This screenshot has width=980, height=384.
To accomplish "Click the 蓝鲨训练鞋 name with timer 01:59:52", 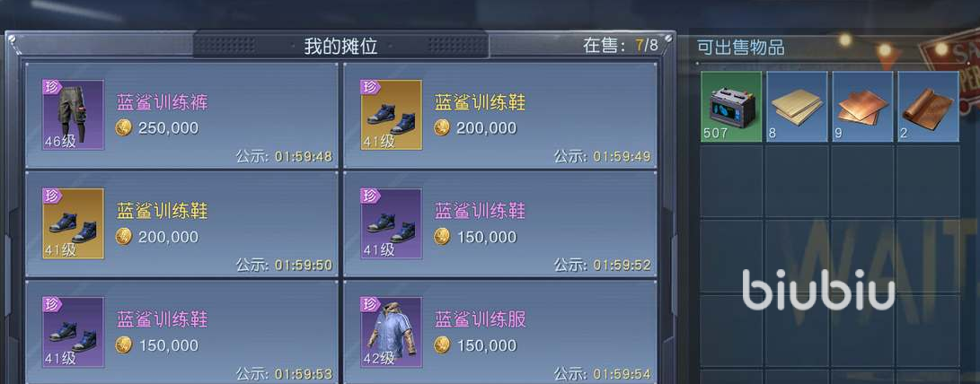I will tap(480, 211).
